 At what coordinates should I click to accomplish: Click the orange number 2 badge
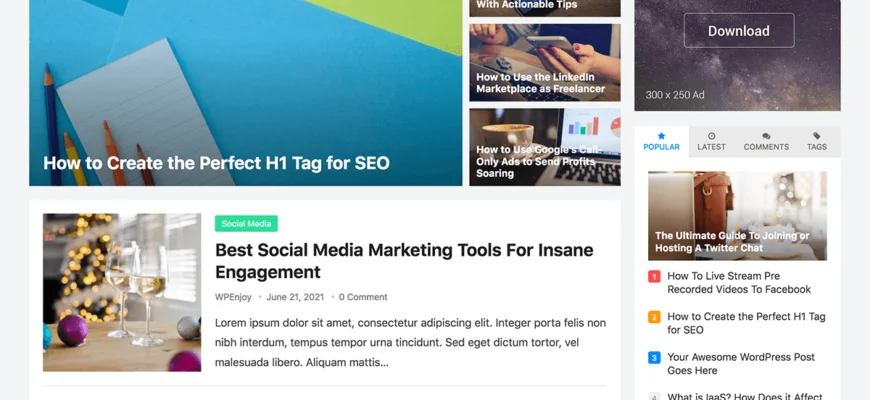click(654, 317)
